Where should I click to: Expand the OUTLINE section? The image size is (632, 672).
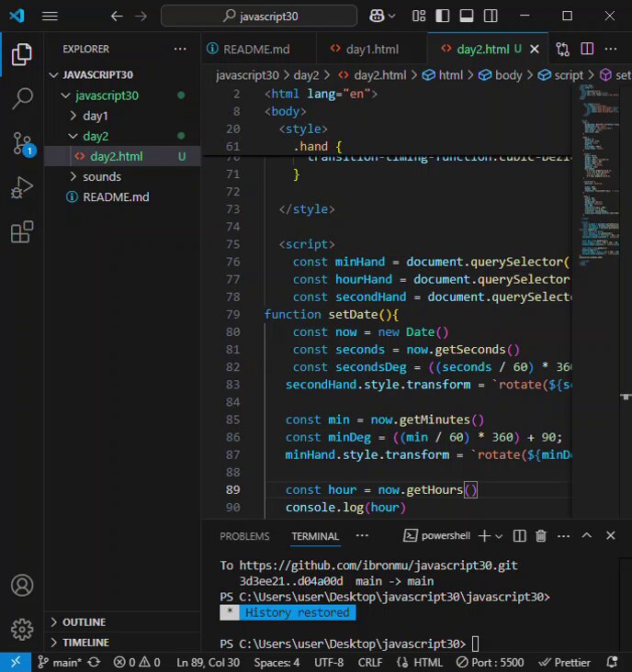coord(122,622)
